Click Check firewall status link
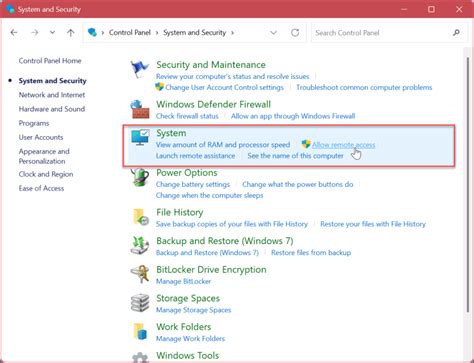Image resolution: width=474 pixels, height=363 pixels. tap(187, 116)
